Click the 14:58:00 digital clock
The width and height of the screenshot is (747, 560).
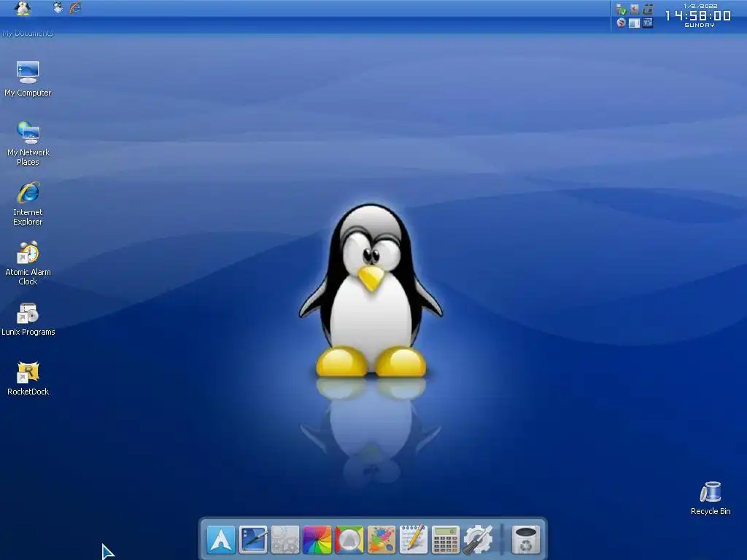point(698,16)
